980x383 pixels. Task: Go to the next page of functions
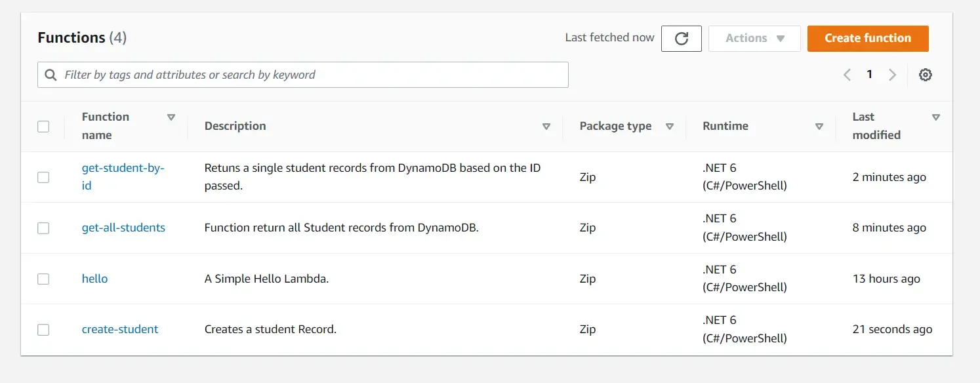pos(892,74)
